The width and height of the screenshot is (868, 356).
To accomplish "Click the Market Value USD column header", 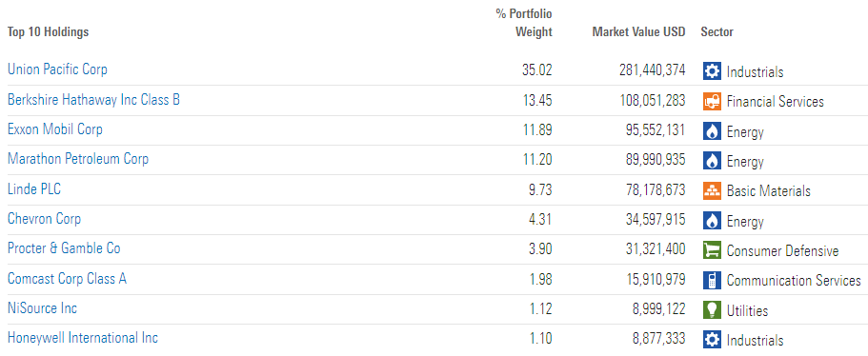I will [638, 32].
